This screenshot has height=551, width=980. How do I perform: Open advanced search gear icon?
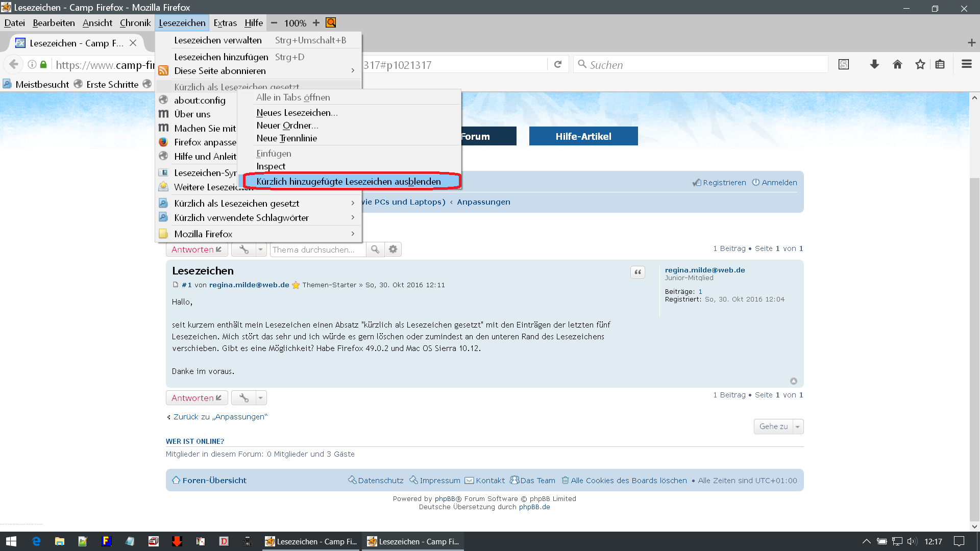click(x=393, y=249)
